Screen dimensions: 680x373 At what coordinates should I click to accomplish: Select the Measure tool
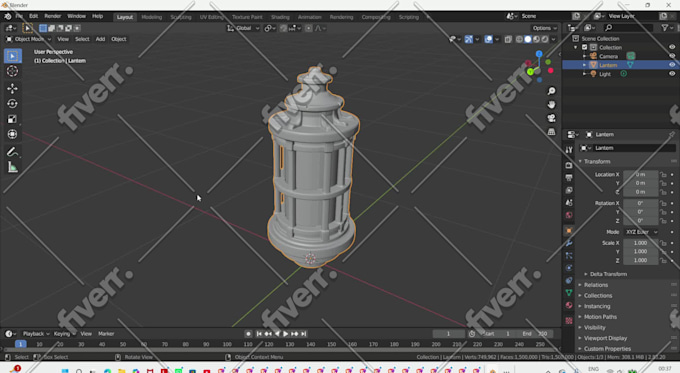[x=13, y=167]
